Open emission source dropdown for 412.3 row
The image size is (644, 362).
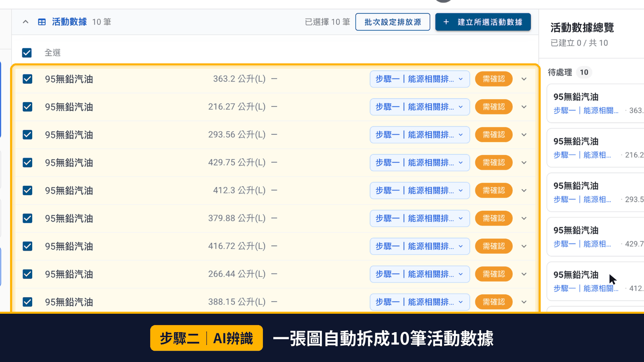420,190
